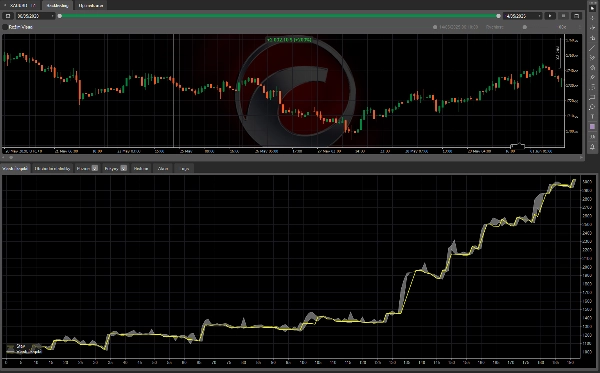
Task: Click the left arrow of the chart's horizontal scrollbar
Action: (x=4, y=157)
